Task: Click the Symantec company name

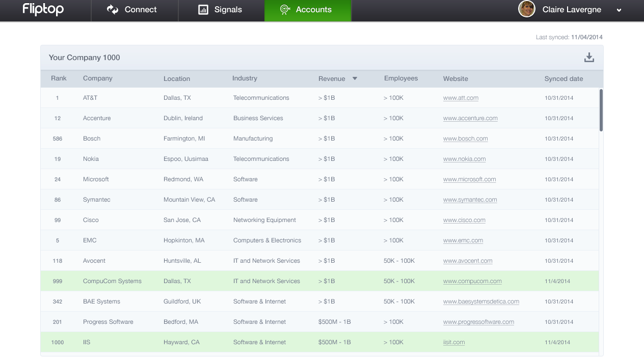Action: tap(97, 200)
